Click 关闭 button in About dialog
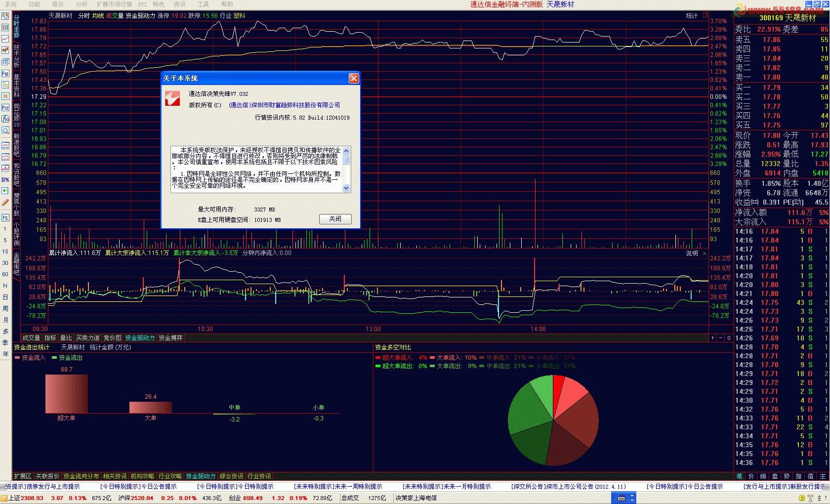The image size is (830, 504). (335, 219)
